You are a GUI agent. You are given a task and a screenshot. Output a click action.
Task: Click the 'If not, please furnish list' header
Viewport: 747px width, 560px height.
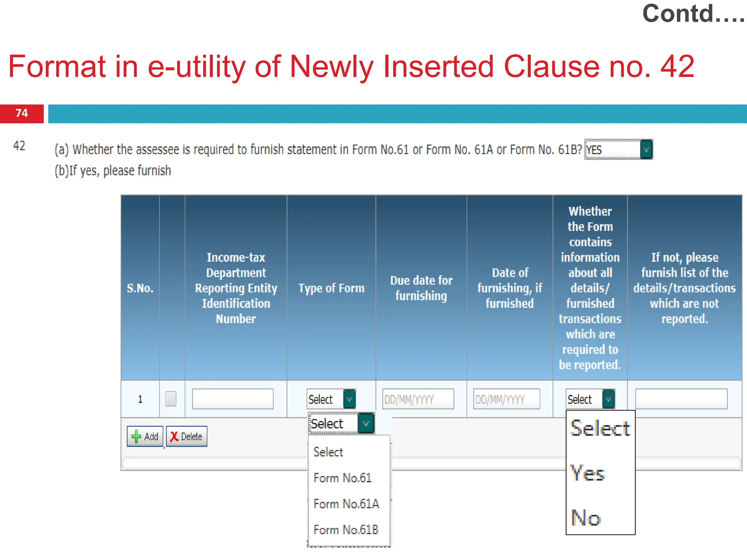[x=685, y=288]
